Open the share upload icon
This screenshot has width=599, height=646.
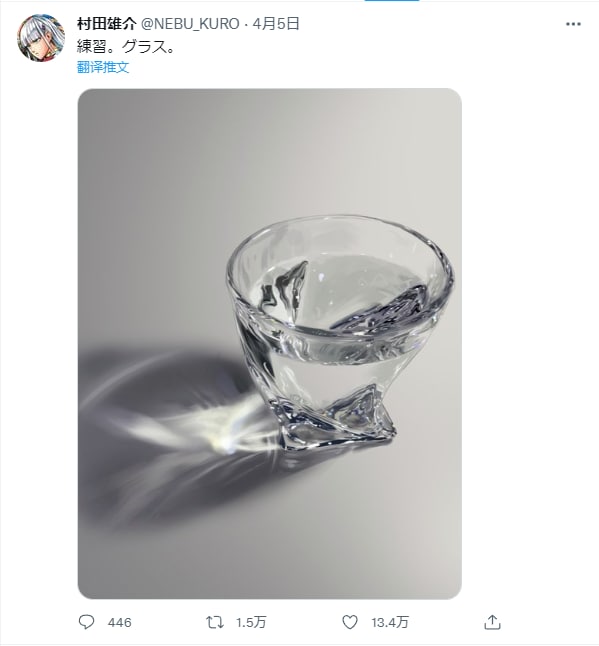(492, 622)
